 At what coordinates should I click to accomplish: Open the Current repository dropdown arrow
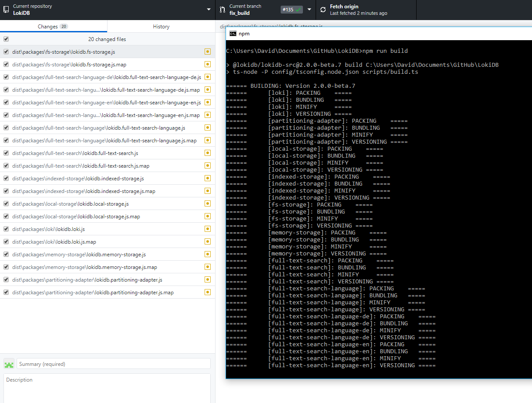209,10
